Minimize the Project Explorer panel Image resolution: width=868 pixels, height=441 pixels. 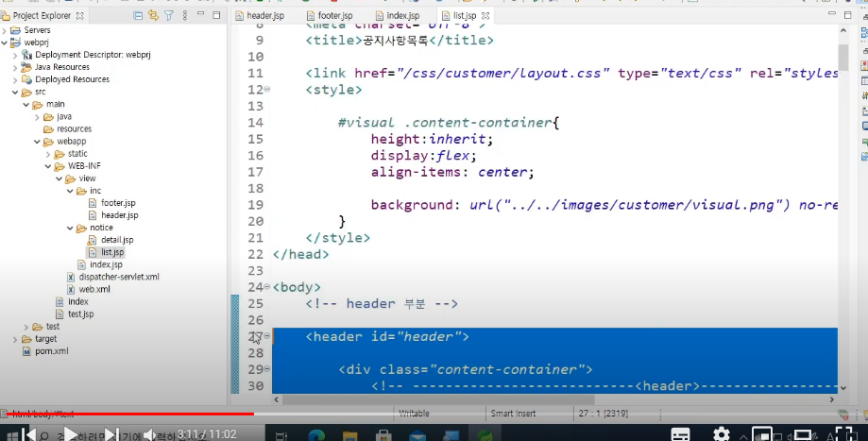[200, 14]
